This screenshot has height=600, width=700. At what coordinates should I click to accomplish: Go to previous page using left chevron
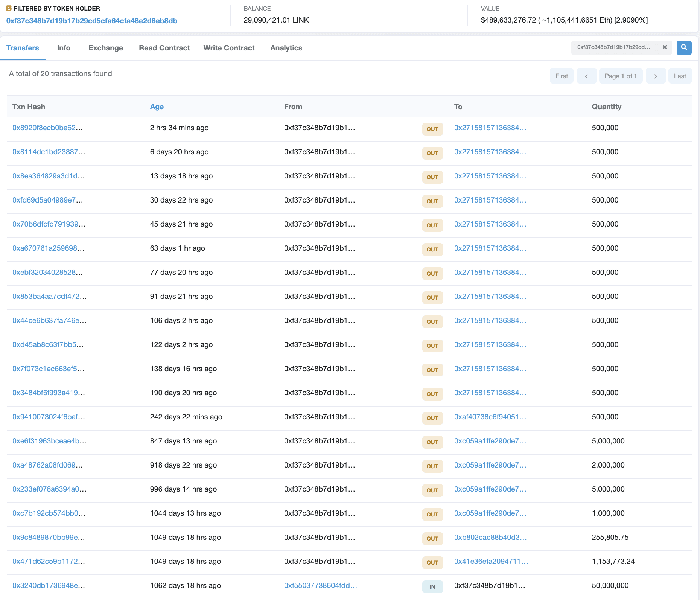(586, 76)
